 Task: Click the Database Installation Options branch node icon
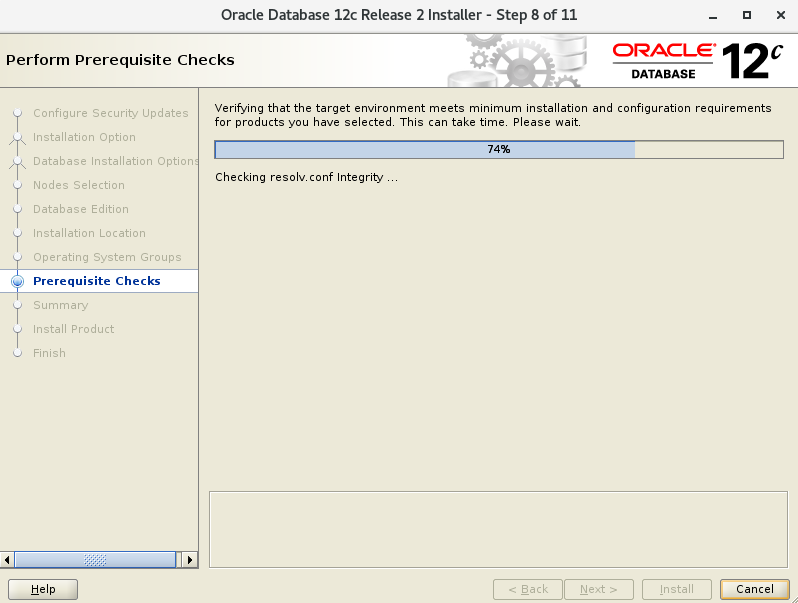17,162
